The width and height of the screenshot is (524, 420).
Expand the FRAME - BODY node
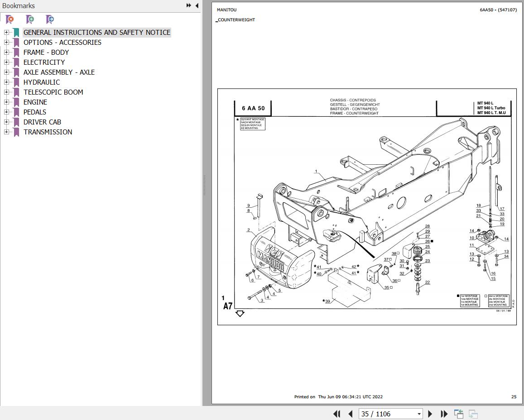(x=6, y=52)
